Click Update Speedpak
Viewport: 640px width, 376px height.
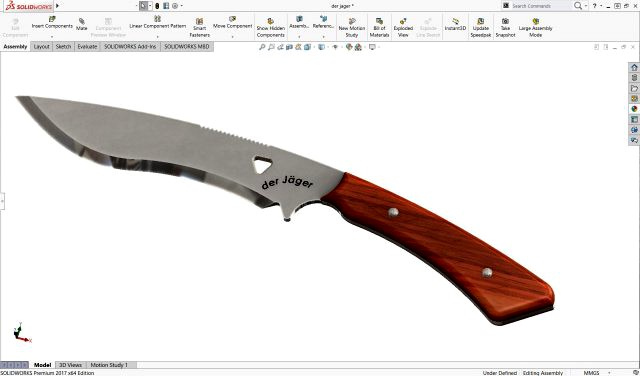point(481,27)
